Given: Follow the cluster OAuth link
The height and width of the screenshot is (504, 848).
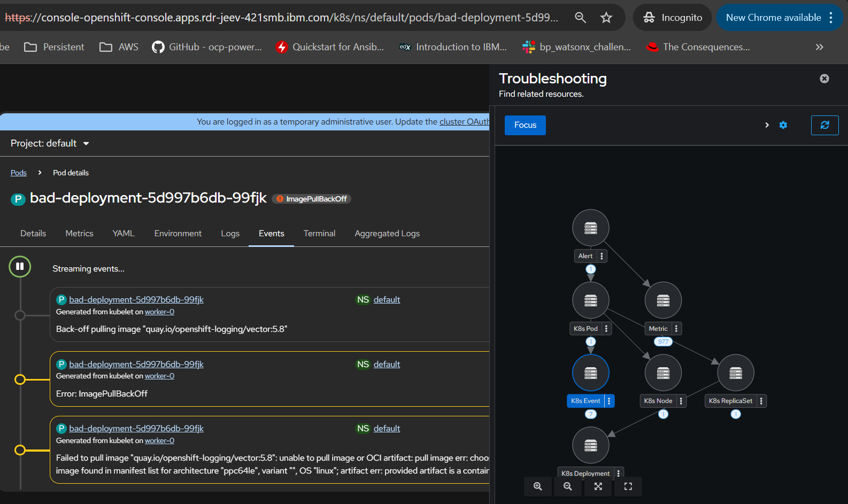Looking at the screenshot, I should [x=464, y=122].
